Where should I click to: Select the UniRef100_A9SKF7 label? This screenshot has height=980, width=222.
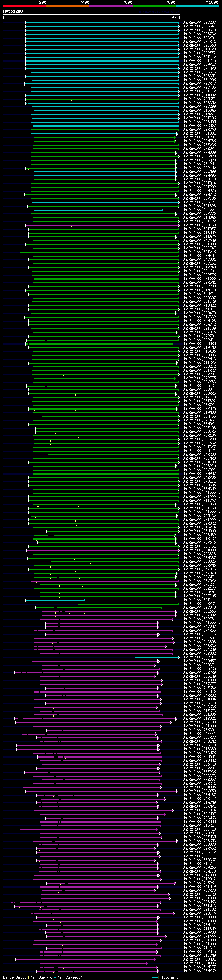199,84
